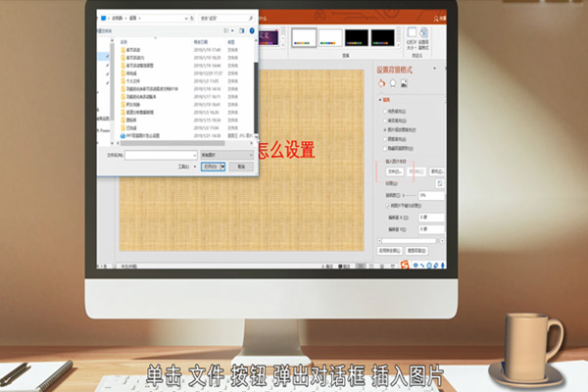Select the Picture or texture fill option
The height and width of the screenshot is (392, 588).
(x=385, y=129)
